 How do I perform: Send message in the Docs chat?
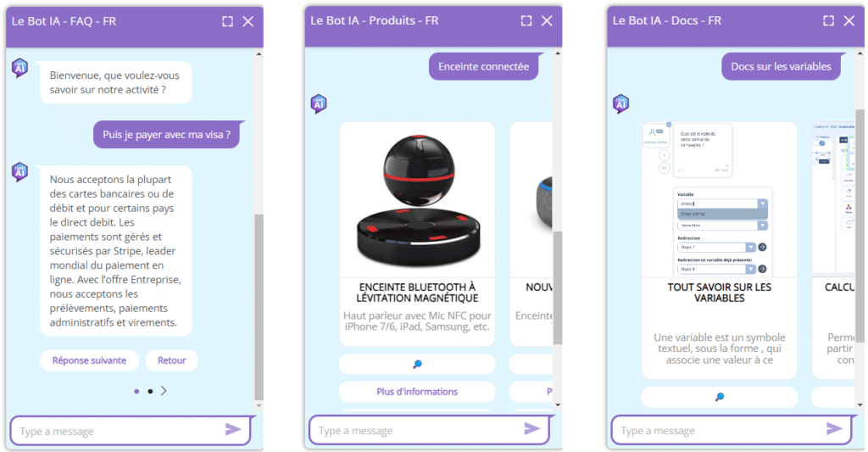point(834,428)
